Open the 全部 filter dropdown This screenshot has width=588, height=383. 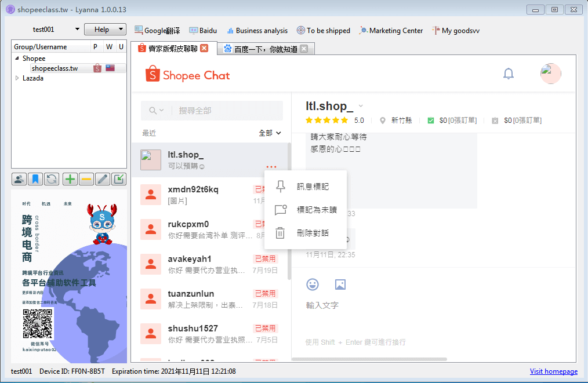270,133
